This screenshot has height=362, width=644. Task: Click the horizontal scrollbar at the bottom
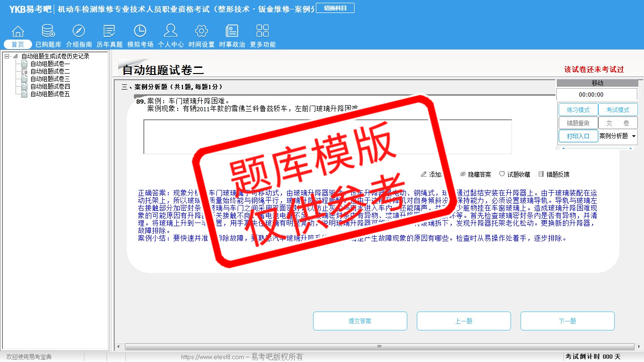pyautogui.click(x=379, y=346)
